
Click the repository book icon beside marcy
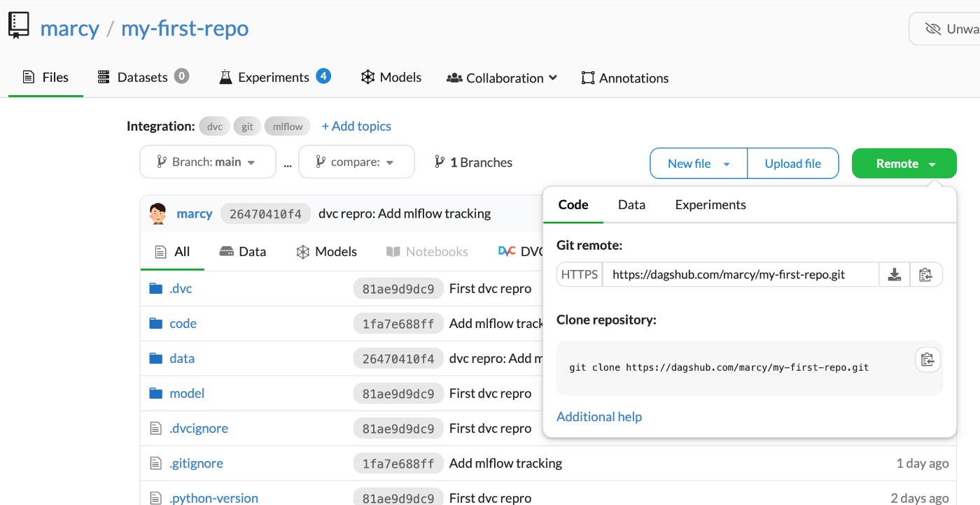pyautogui.click(x=19, y=25)
